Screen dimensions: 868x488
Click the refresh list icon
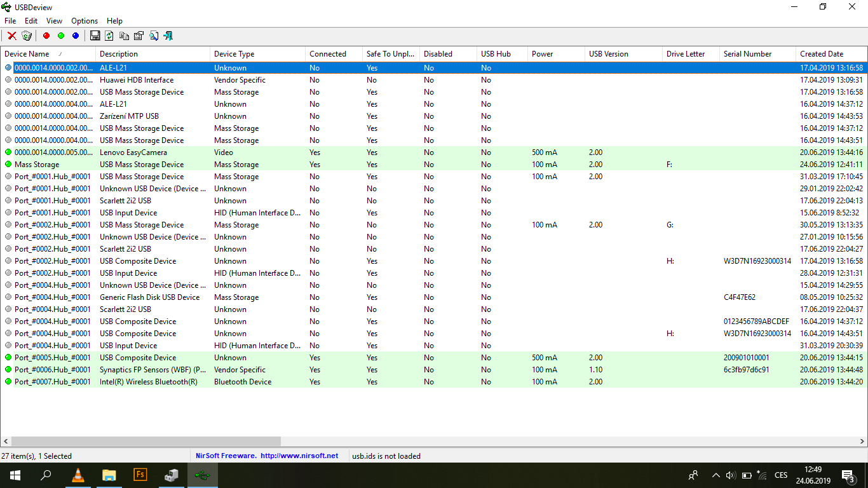pyautogui.click(x=109, y=36)
